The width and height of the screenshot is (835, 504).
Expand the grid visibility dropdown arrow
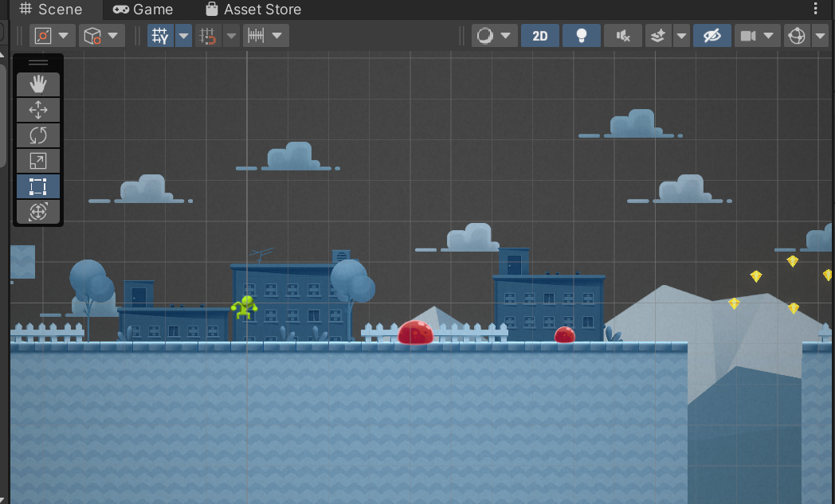pos(185,35)
